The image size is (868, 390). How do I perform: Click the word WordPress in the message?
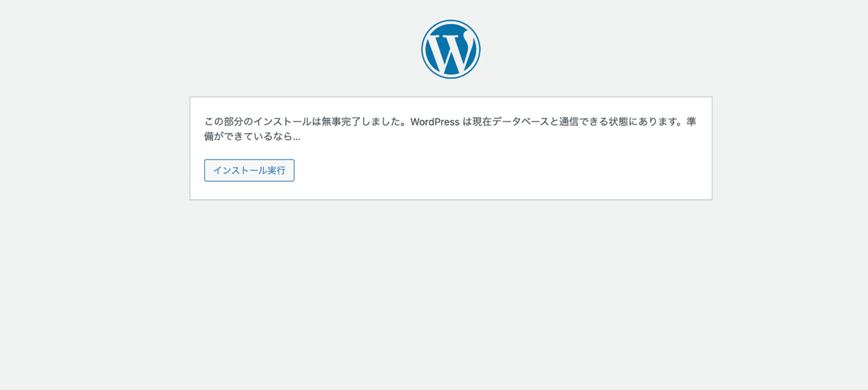point(434,122)
